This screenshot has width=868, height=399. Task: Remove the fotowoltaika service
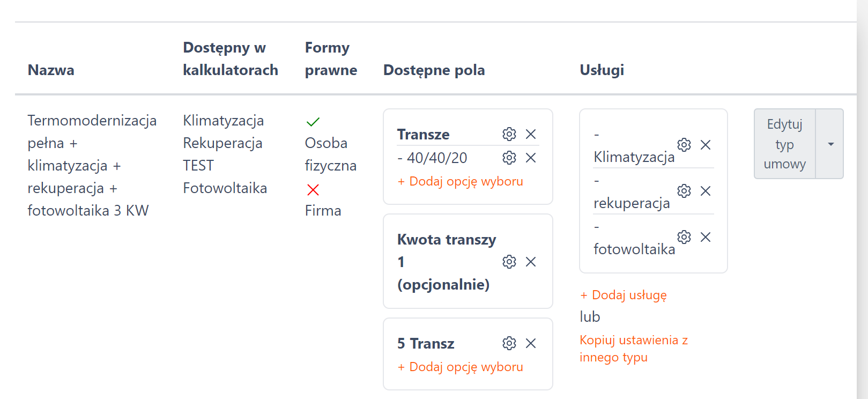click(706, 237)
